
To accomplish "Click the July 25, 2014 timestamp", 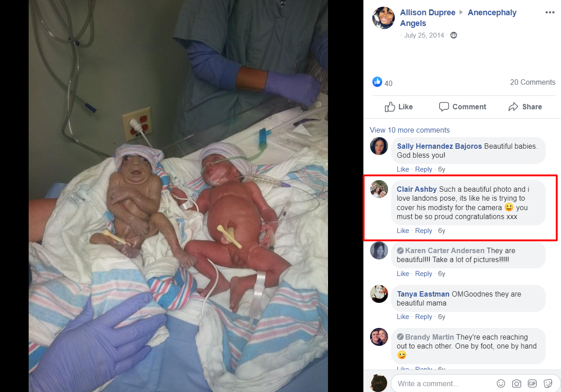I will click(x=424, y=35).
